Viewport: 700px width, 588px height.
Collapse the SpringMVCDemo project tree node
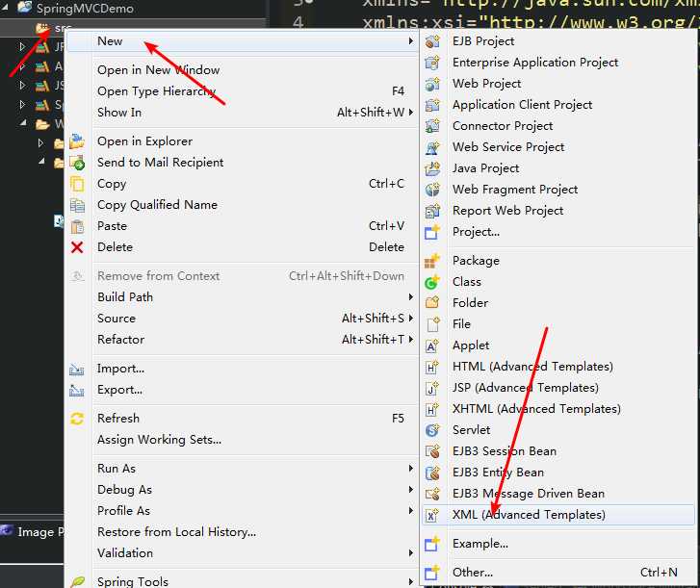pos(6,7)
